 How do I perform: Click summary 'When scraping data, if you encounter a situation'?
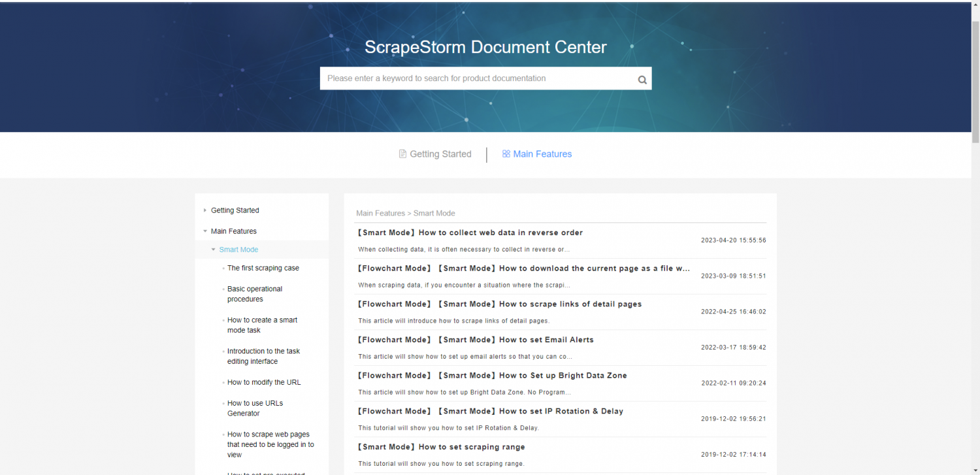click(x=465, y=286)
